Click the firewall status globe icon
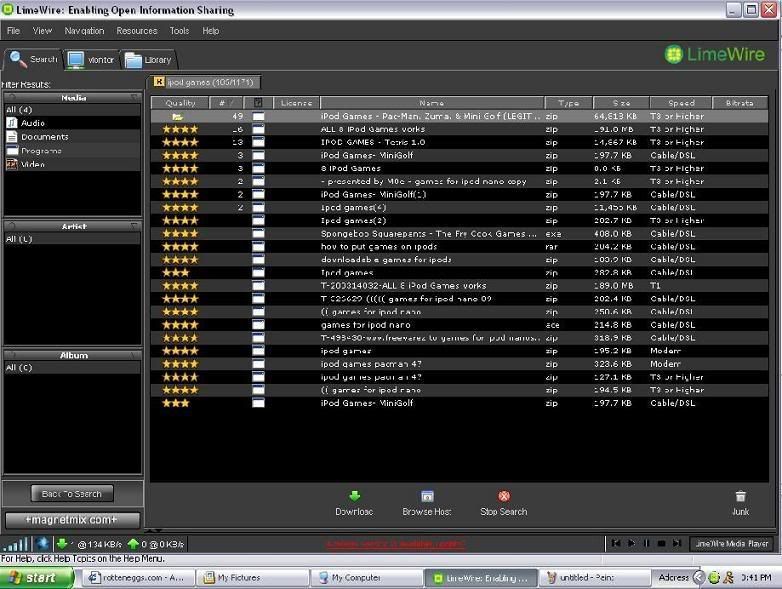This screenshot has width=782, height=589. pos(42,543)
